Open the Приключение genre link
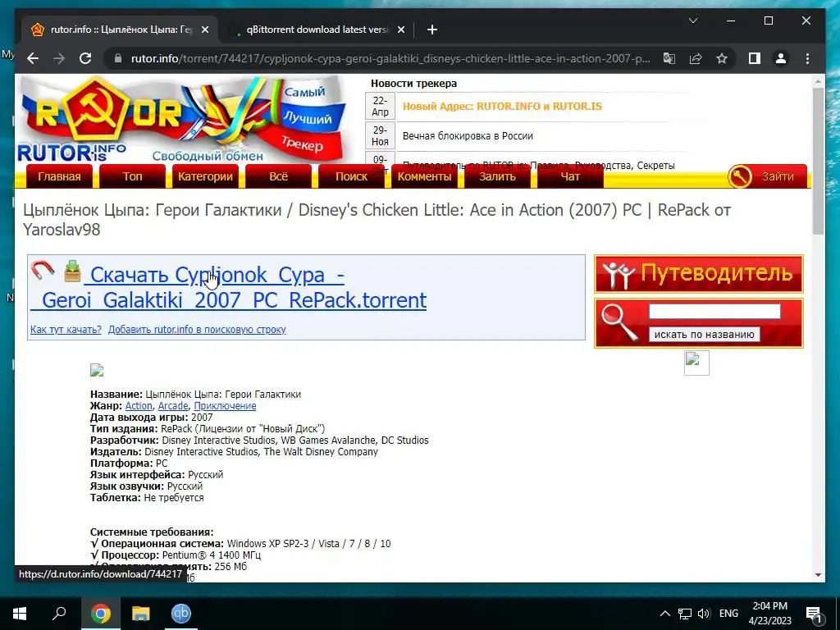The width and height of the screenshot is (840, 630). pyautogui.click(x=225, y=406)
